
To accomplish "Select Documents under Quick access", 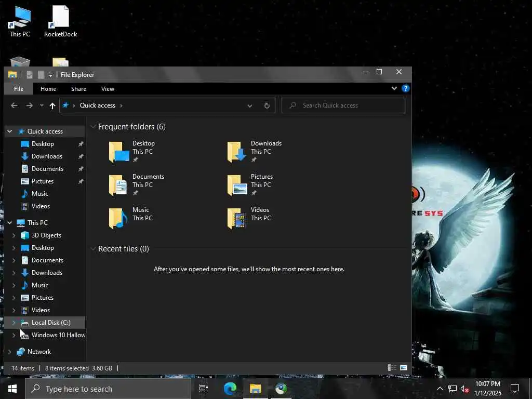I will tap(47, 169).
